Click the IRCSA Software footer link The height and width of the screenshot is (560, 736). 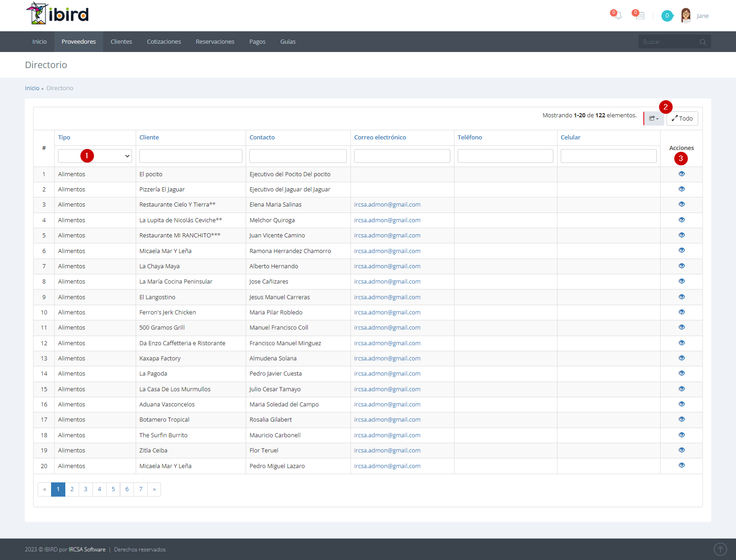(87, 549)
